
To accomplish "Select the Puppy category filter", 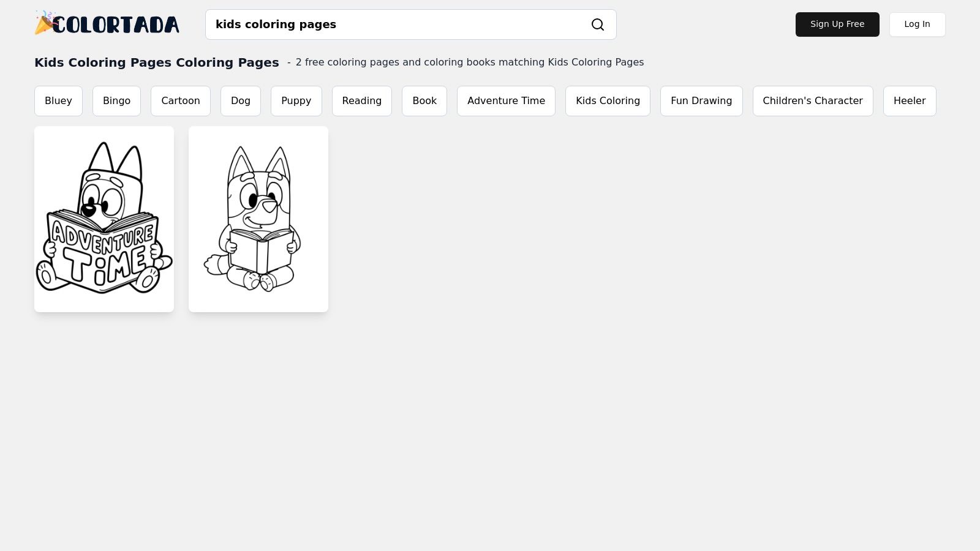I will click(x=296, y=100).
